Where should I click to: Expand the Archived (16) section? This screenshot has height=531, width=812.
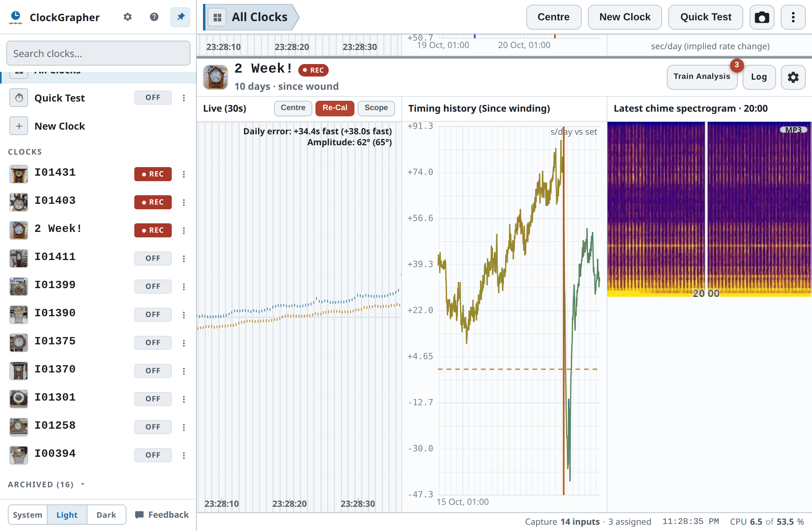coord(46,485)
